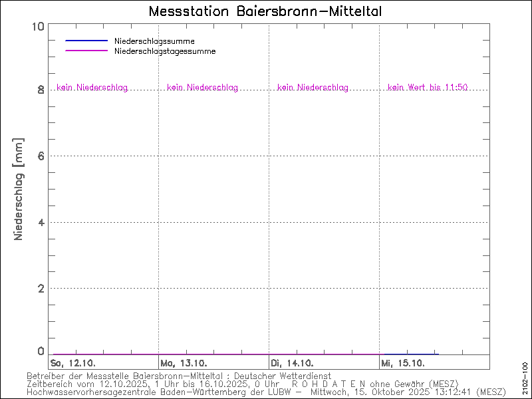Click the Di, 14.10. date label

[x=292, y=363]
